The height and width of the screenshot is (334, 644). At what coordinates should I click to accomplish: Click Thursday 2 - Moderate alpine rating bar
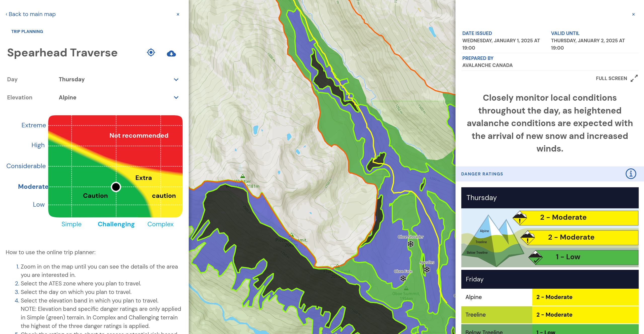[579, 218]
